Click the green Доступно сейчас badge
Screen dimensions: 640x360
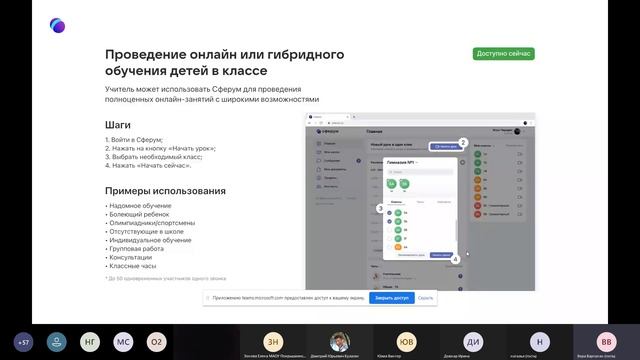click(x=504, y=53)
